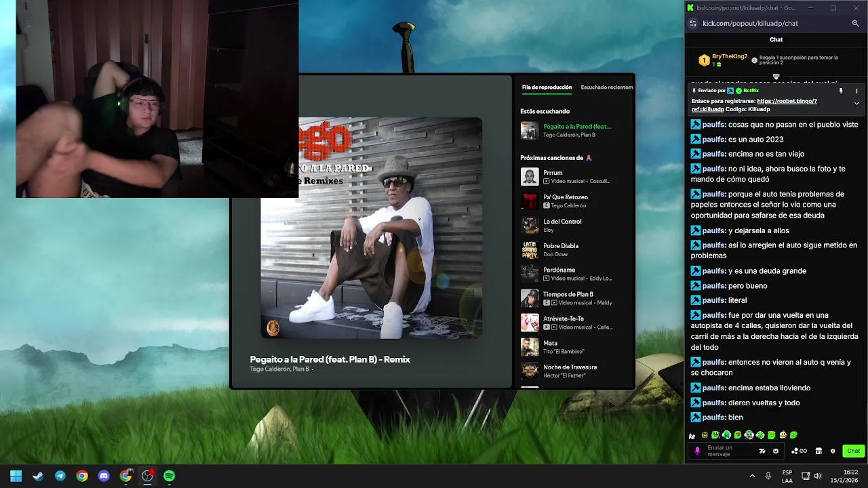The width and height of the screenshot is (868, 488).
Task: Open artist 'Tego Calderón, Plan B' under song title
Action: coord(279,369)
